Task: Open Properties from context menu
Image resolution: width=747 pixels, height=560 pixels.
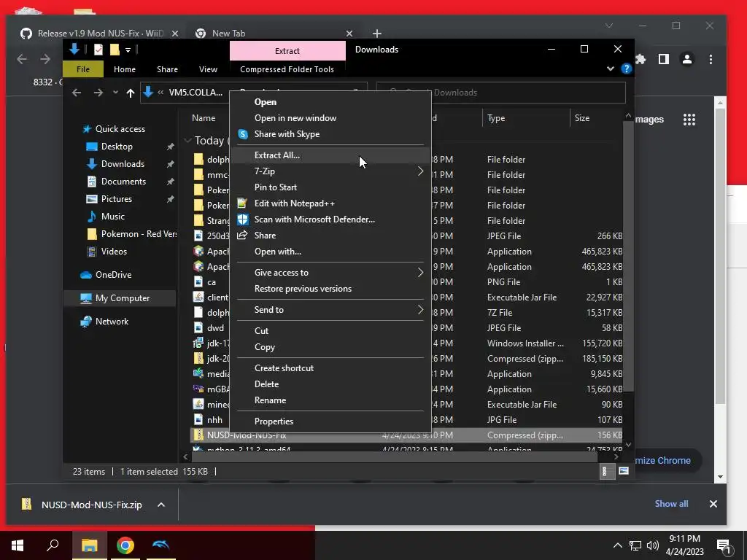Action: pos(330,421)
